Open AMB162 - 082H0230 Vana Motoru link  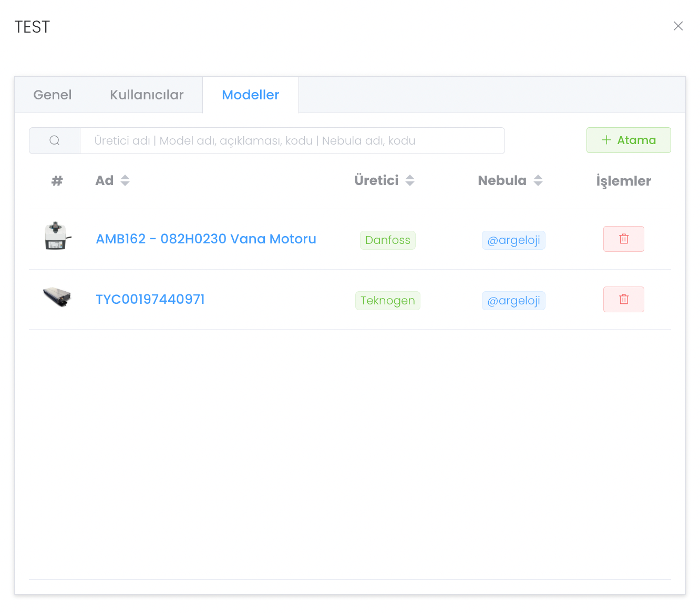205,239
